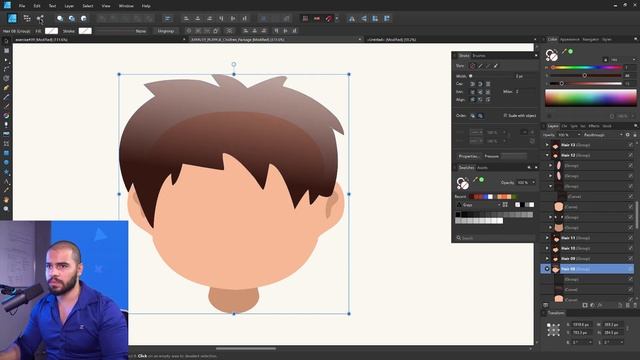The width and height of the screenshot is (640, 360).
Task: Toggle visibility of selected Hair 08 layer
Action: click(x=631, y=269)
